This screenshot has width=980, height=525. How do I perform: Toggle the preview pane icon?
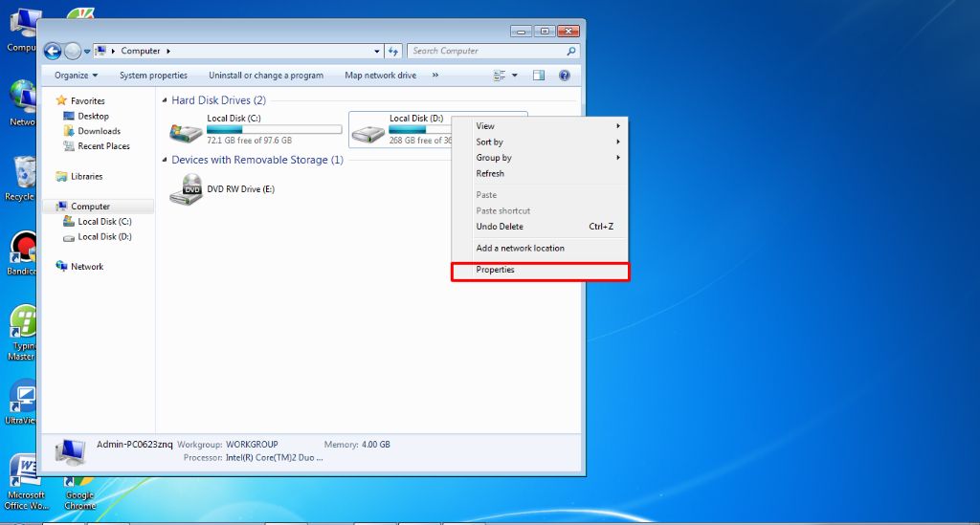coord(539,76)
